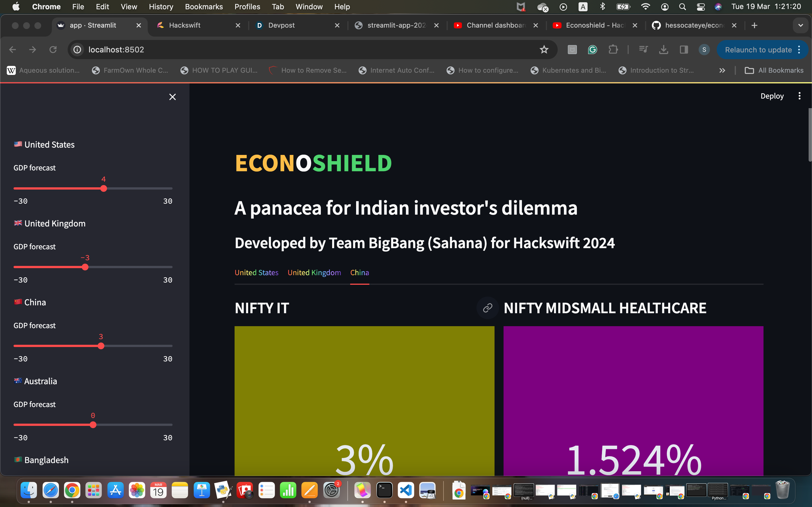The width and height of the screenshot is (812, 507).
Task: Switch to United Kingdom tab
Action: click(314, 273)
